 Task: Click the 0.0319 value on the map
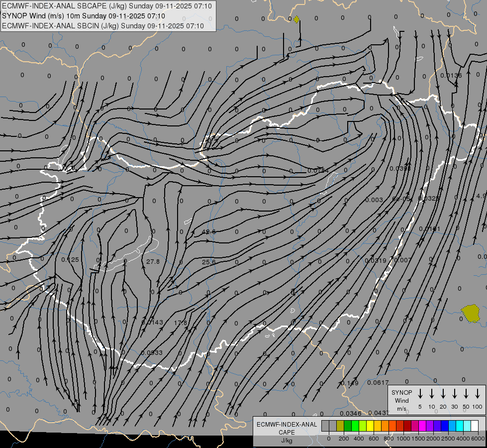point(376,261)
